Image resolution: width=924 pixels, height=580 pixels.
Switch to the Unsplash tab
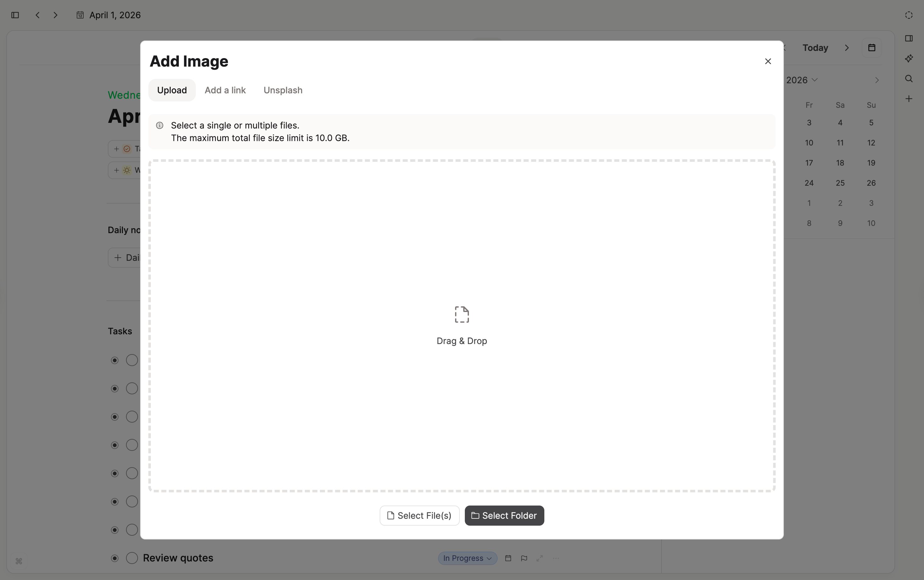click(283, 90)
